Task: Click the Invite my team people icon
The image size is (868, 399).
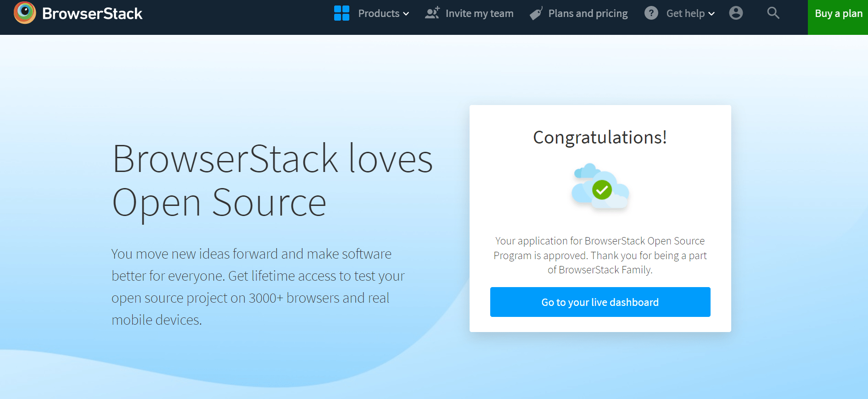Action: click(432, 13)
